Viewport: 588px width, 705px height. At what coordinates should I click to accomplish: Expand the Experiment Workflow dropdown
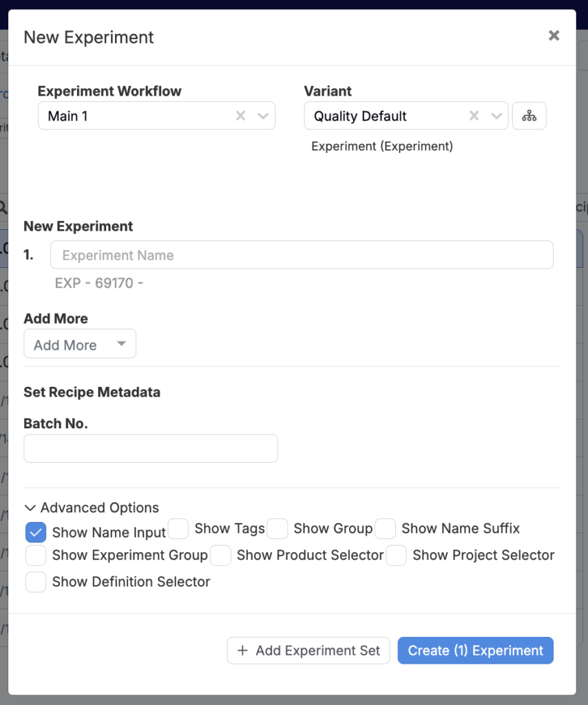pyautogui.click(x=263, y=116)
